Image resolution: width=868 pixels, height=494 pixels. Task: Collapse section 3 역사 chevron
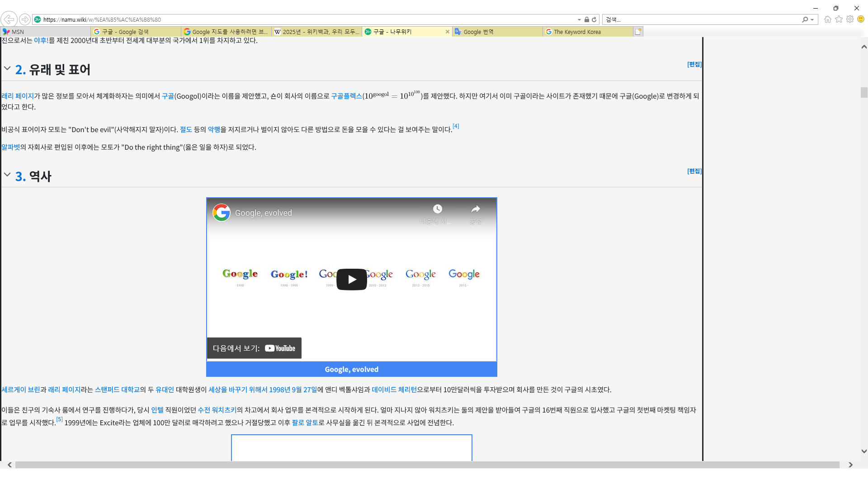coord(7,175)
